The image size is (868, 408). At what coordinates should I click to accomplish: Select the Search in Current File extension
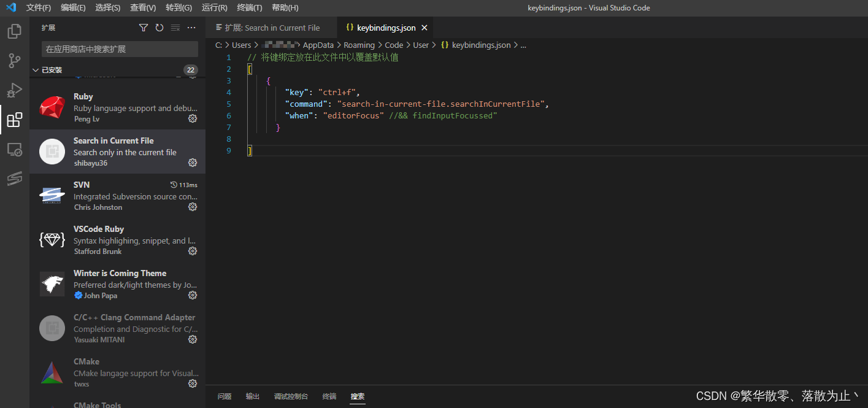click(117, 152)
